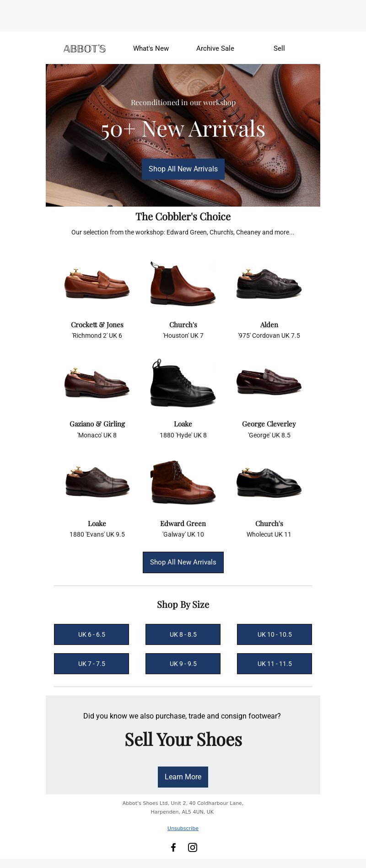
Task: Open the Church's Houston chelsea boot image
Action: pos(183,283)
